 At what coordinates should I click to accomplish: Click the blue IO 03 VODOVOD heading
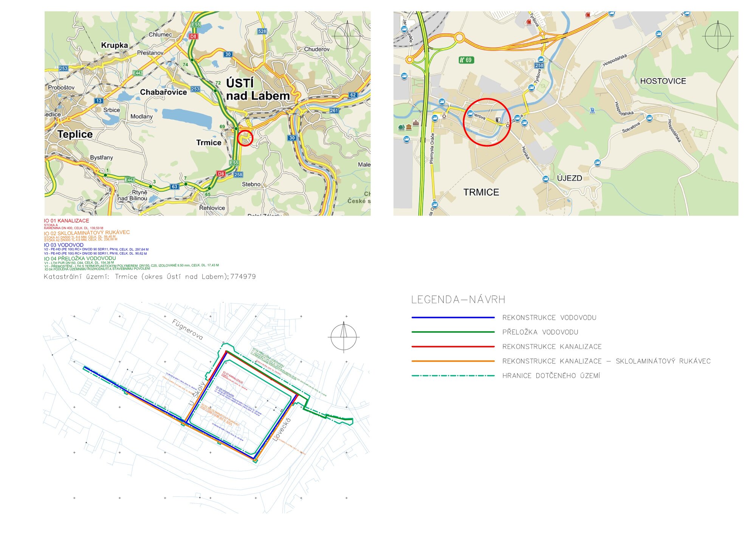(64, 245)
